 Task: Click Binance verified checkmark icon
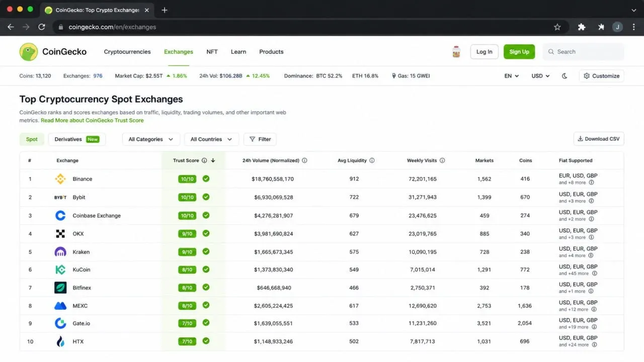pos(206,178)
